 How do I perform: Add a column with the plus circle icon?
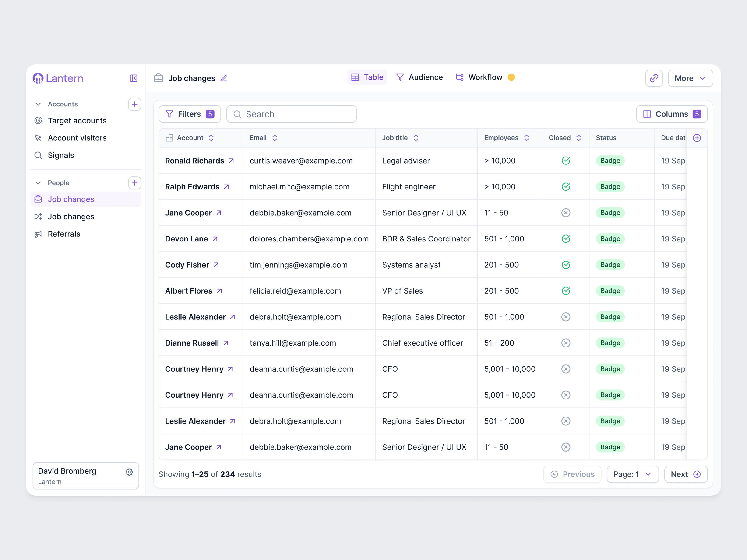[697, 138]
